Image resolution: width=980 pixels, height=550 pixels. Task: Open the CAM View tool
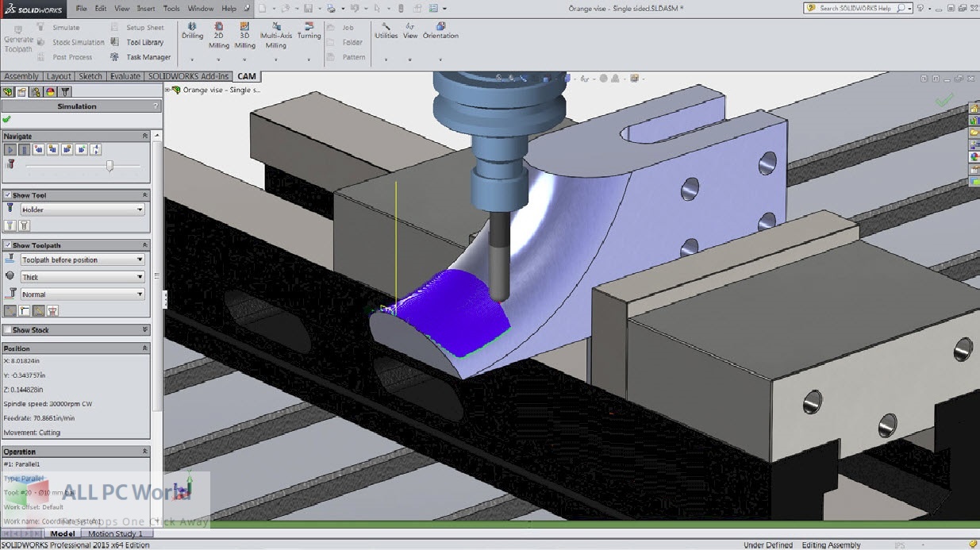click(x=410, y=31)
